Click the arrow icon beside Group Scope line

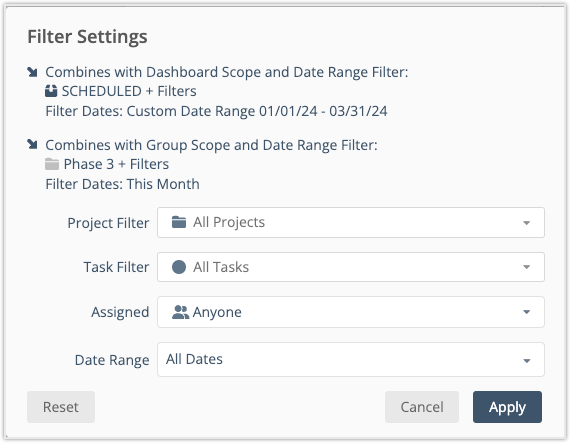[x=32, y=144]
